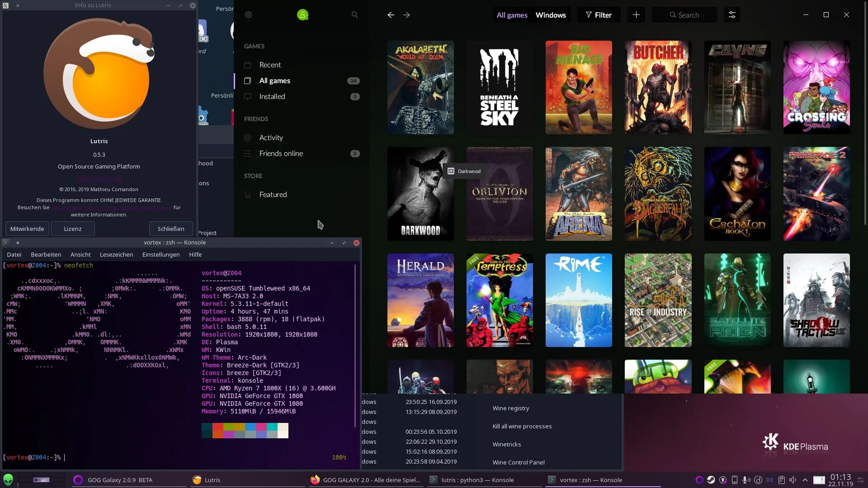The width and height of the screenshot is (868, 488).
Task: Open the Shadow Tactics cover
Action: 816,300
